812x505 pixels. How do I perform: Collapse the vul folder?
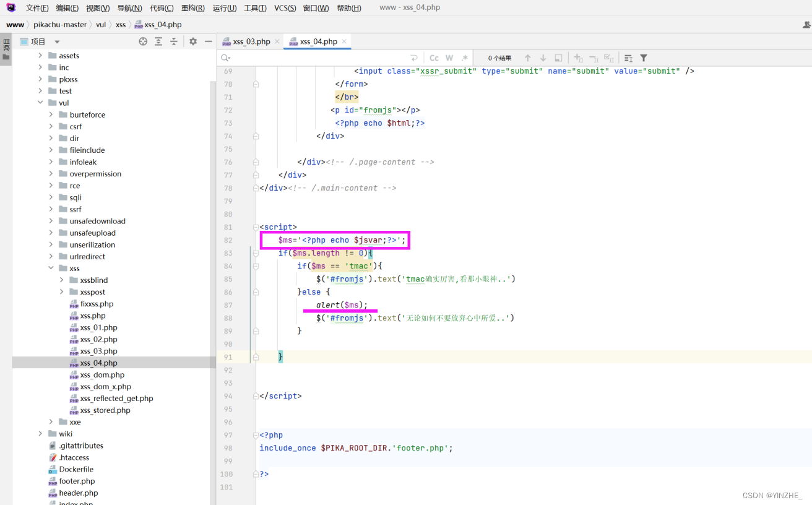coord(40,103)
